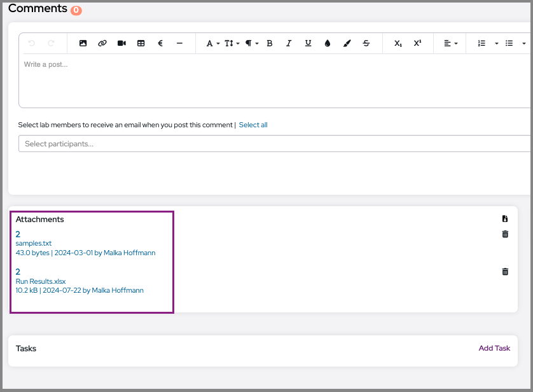
Task: Click the Select participants field
Action: point(273,144)
